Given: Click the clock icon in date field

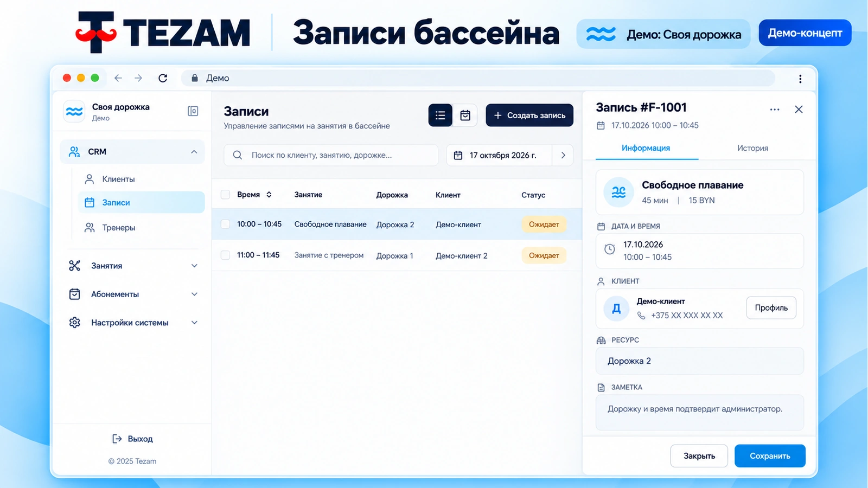Looking at the screenshot, I should tap(610, 249).
